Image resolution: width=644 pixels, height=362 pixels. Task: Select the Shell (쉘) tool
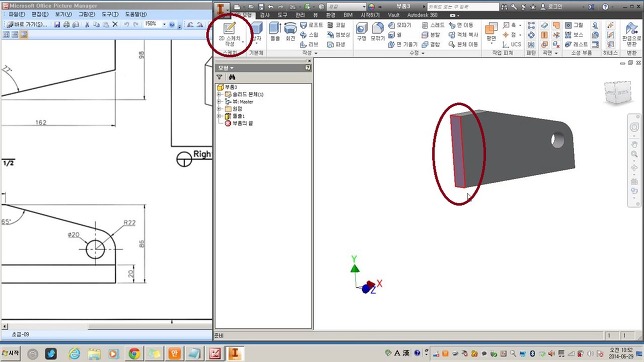click(x=395, y=35)
